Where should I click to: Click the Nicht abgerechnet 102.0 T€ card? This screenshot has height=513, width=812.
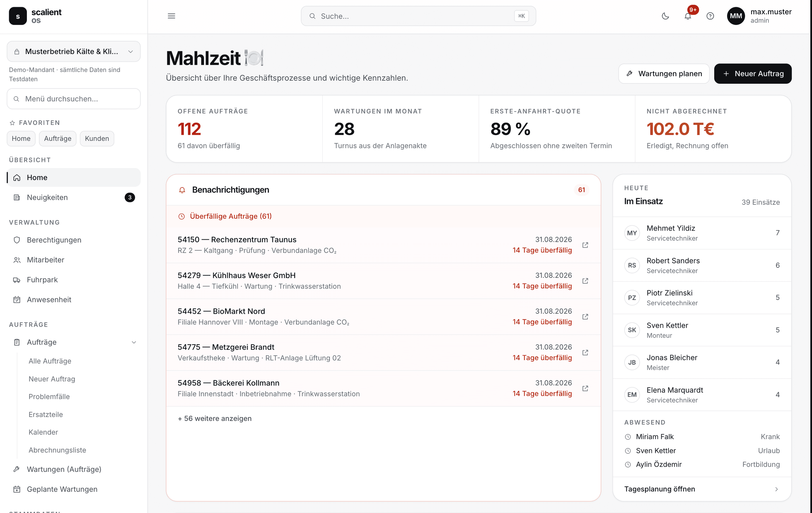point(713,129)
